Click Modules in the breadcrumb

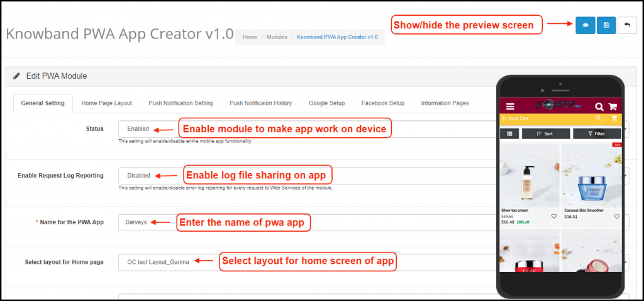tap(277, 37)
